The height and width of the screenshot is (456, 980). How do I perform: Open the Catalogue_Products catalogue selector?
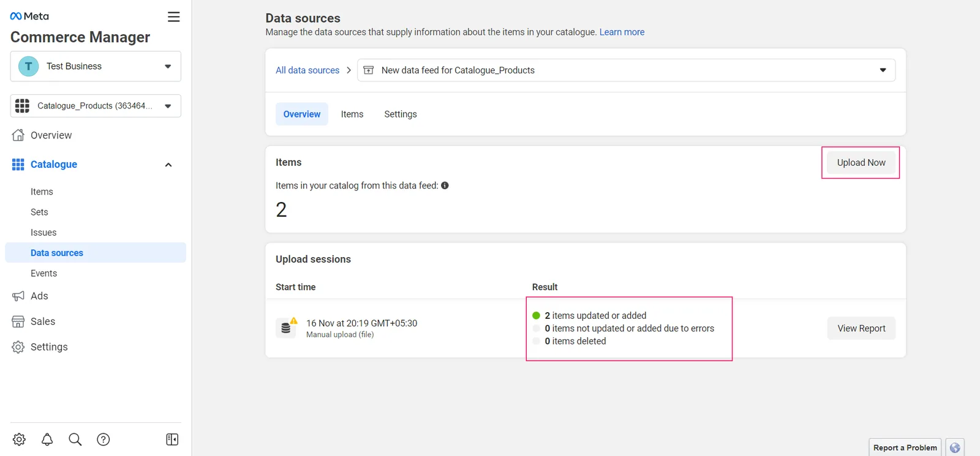coord(96,106)
